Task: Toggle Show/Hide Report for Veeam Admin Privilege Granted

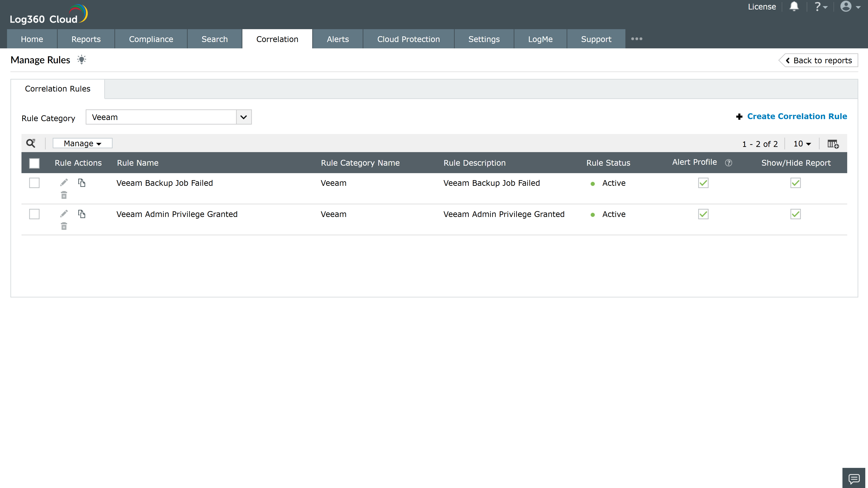Action: click(x=795, y=214)
